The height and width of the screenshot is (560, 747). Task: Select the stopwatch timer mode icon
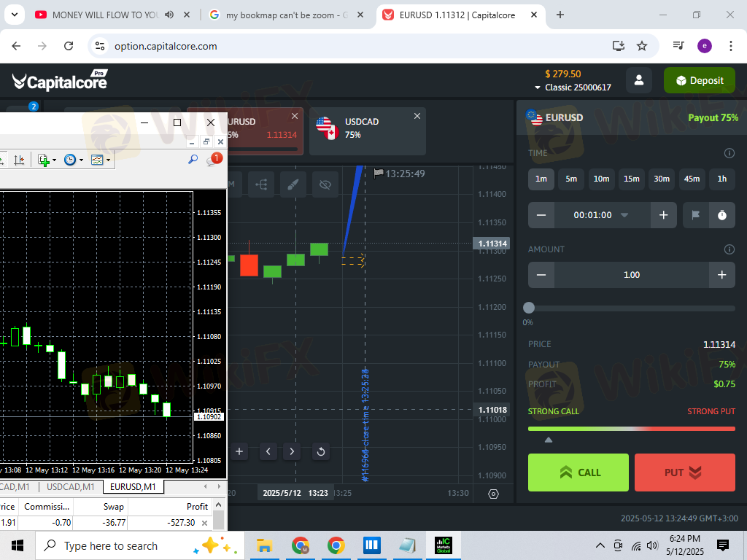point(721,215)
